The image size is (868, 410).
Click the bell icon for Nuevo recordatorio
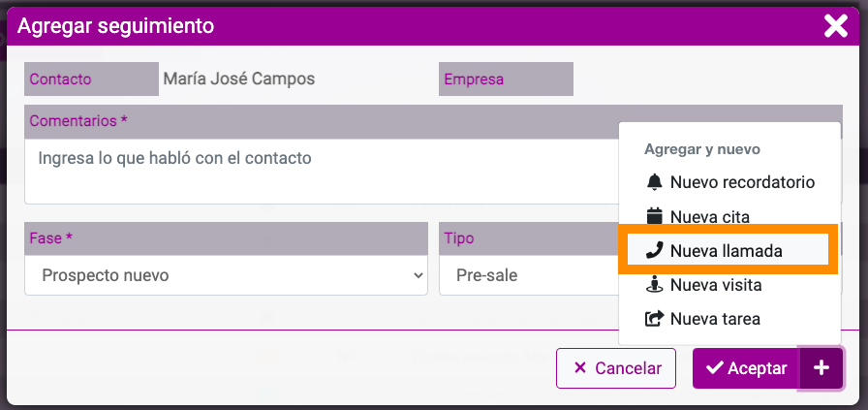point(654,181)
